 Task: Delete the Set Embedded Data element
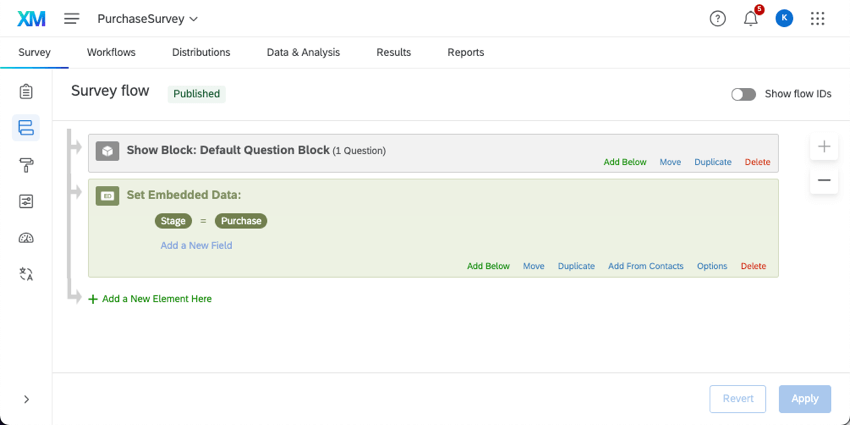(753, 266)
